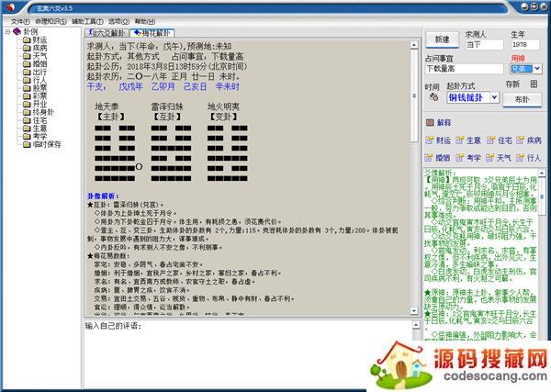551x392 pixels.
Task: Click in the 求测人 input field
Action: point(484,45)
